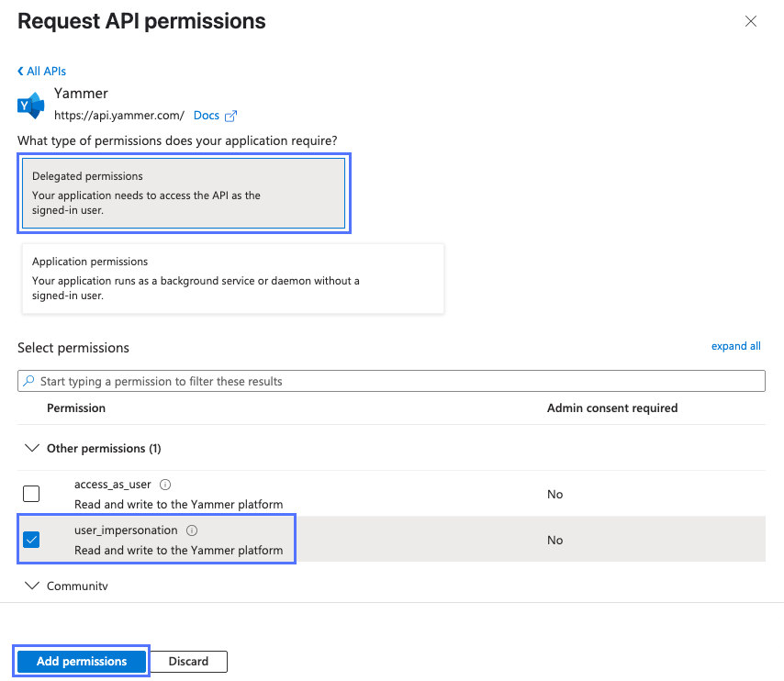Viewport: 784px width, 681px height.
Task: Click No in the access_as_user row
Action: click(555, 494)
